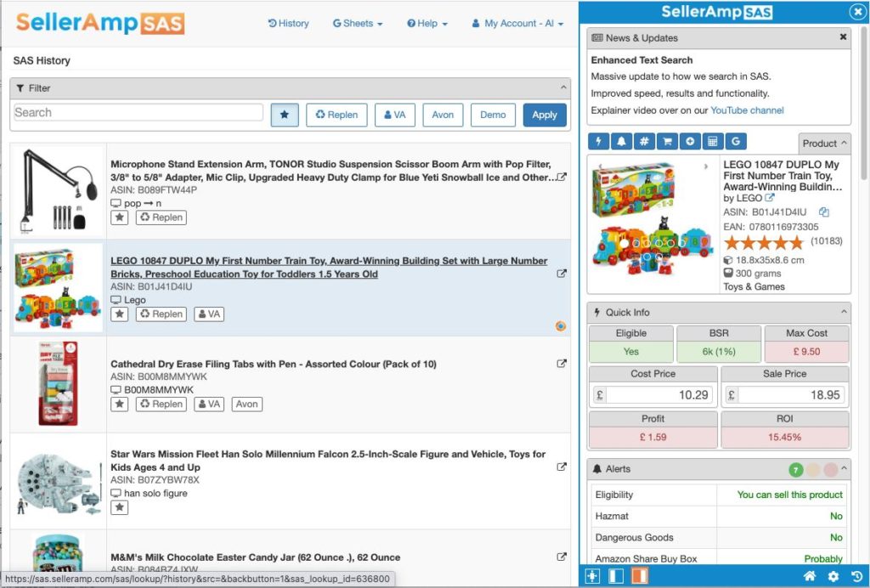Edit the Sale Price field

[x=791, y=395]
